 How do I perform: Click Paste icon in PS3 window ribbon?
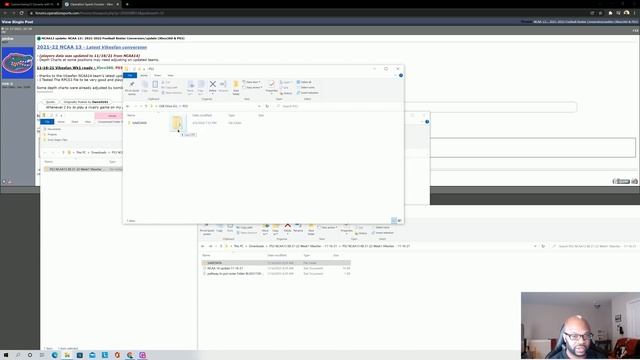point(155,86)
